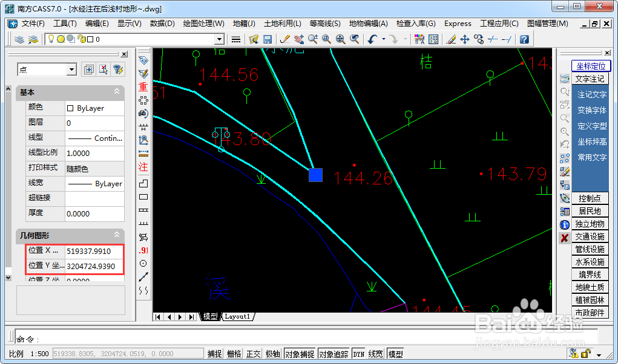
Task: Click the 控制点 button in right panel
Action: [x=590, y=198]
